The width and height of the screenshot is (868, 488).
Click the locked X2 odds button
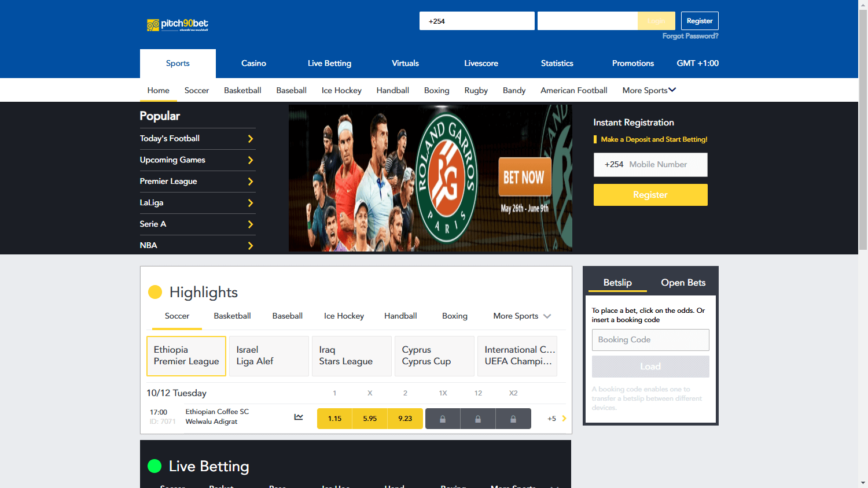click(x=513, y=419)
